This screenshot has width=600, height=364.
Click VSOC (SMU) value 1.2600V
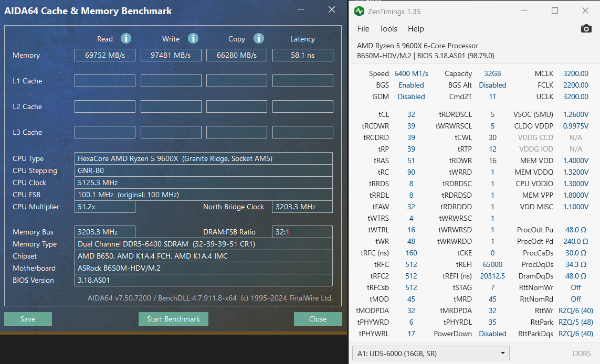point(575,114)
